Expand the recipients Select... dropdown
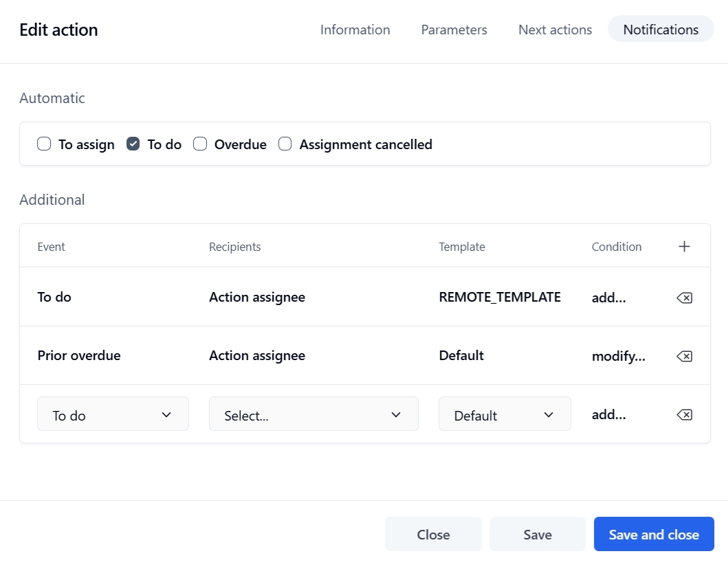728x569 pixels. 313,414
